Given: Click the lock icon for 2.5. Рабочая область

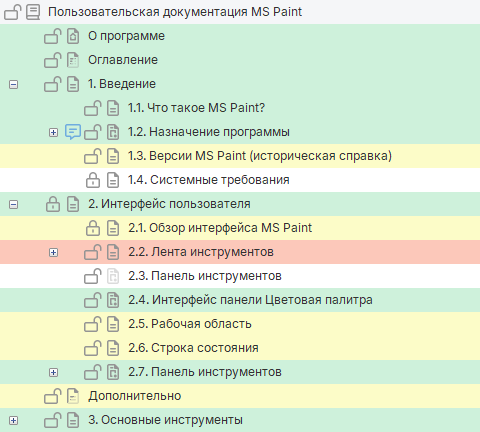Looking at the screenshot, I should (93, 324).
